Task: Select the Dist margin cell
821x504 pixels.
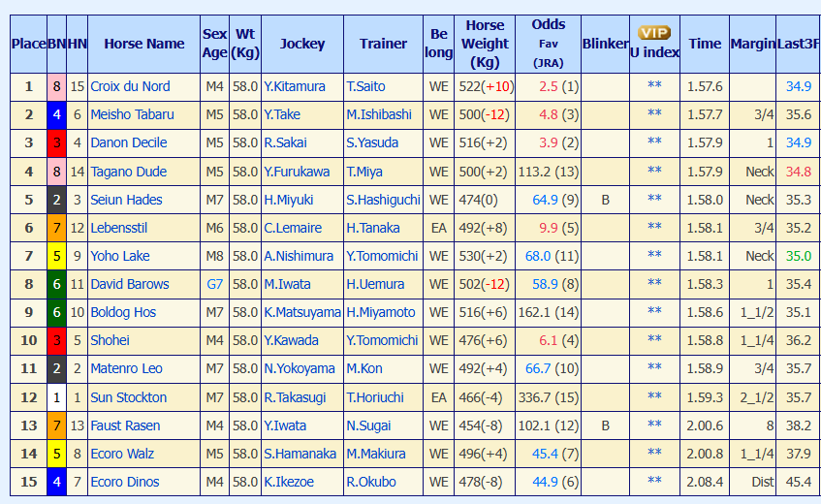Action: pos(752,482)
